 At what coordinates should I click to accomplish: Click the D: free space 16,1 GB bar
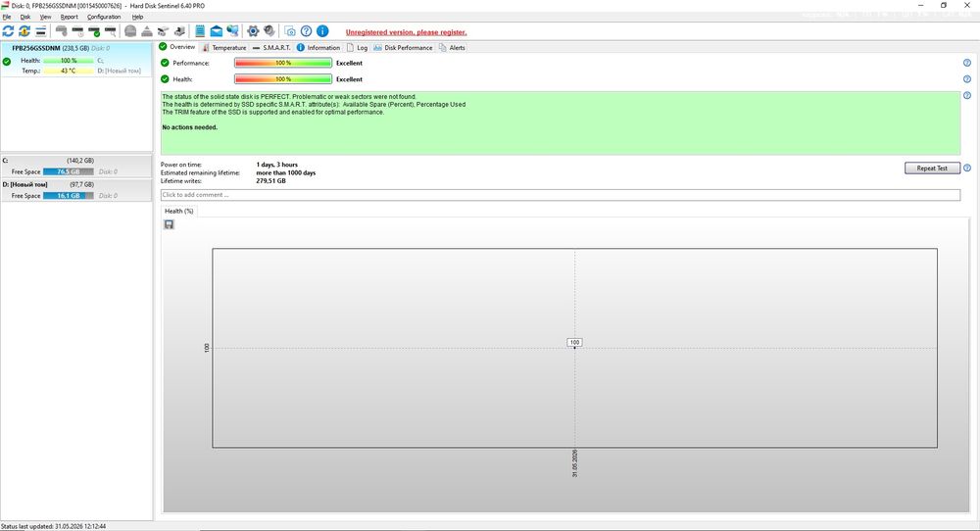69,196
